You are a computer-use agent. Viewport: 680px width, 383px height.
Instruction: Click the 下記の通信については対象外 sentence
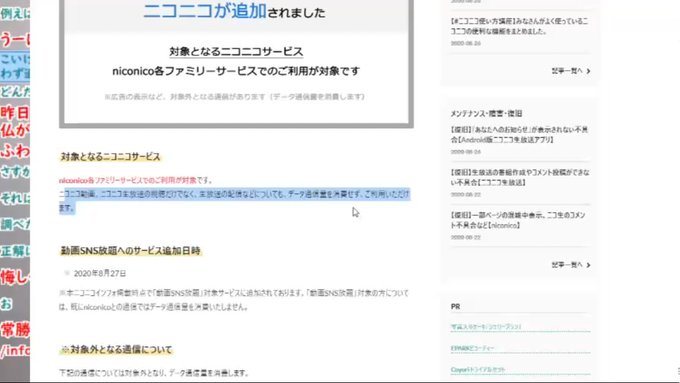click(x=154, y=373)
